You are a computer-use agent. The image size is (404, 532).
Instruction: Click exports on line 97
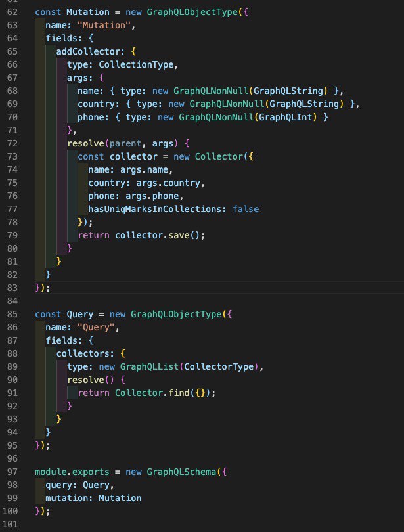pos(91,472)
